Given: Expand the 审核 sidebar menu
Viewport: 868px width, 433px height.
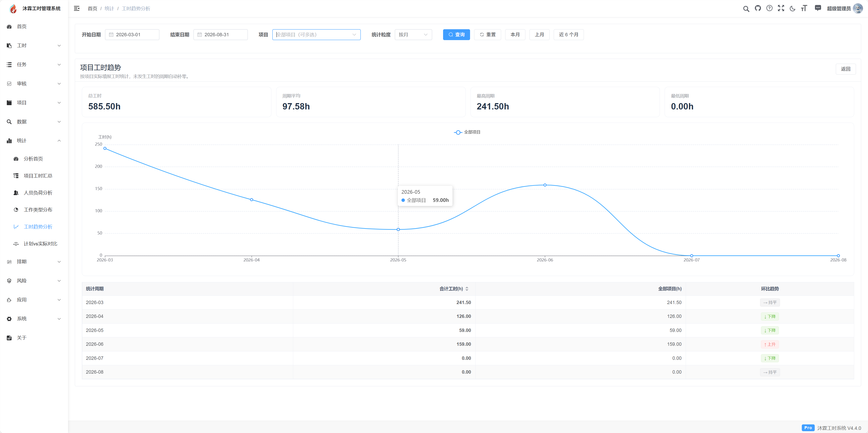Looking at the screenshot, I should (x=34, y=84).
